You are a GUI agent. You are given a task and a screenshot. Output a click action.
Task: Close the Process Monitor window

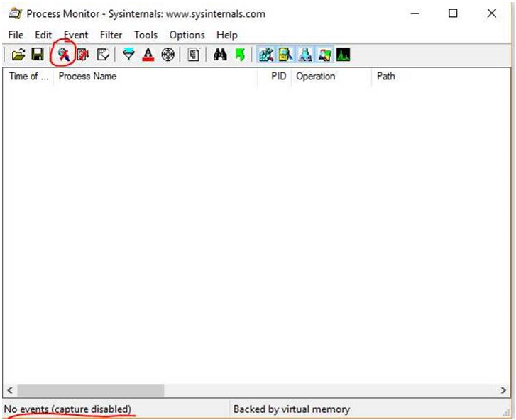pyautogui.click(x=492, y=13)
